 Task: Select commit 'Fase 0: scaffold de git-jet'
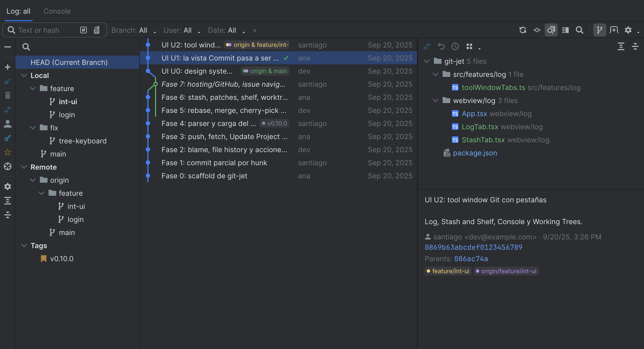(278, 176)
